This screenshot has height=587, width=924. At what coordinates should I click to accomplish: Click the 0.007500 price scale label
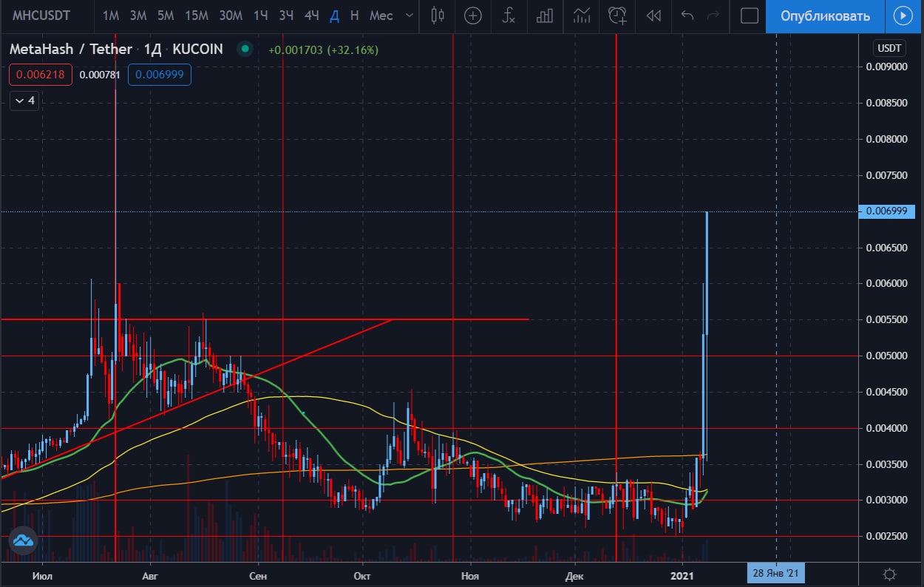coord(886,175)
